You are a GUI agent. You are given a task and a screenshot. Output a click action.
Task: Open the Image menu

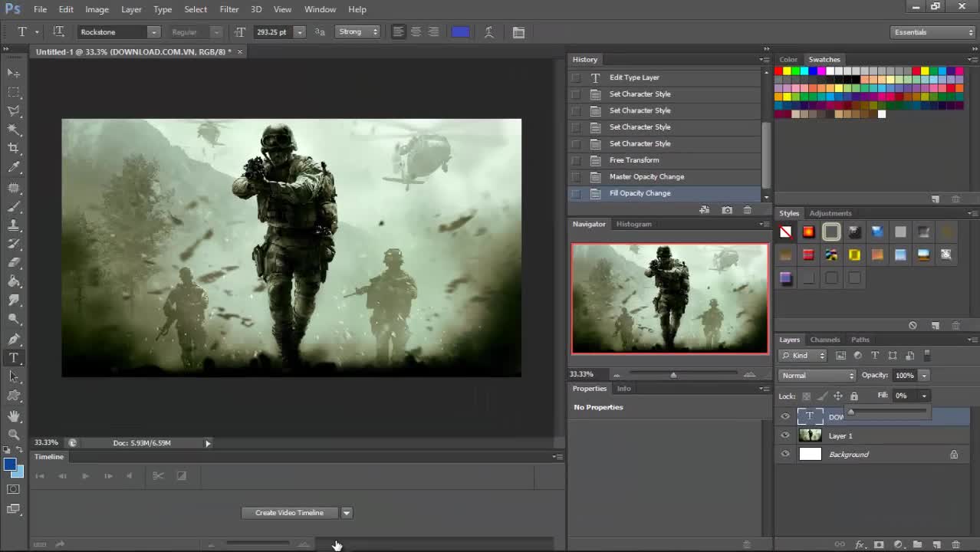[97, 9]
